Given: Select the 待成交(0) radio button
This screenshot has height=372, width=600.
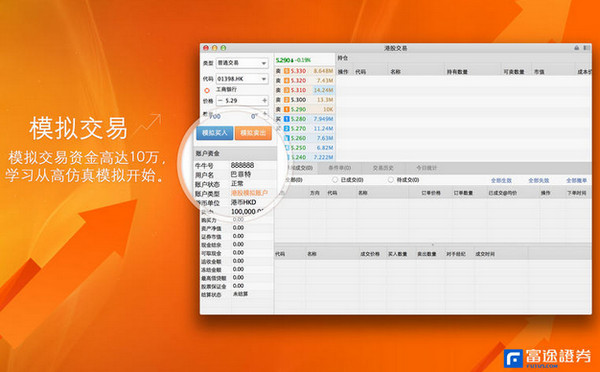Looking at the screenshot, I should coord(391,179).
